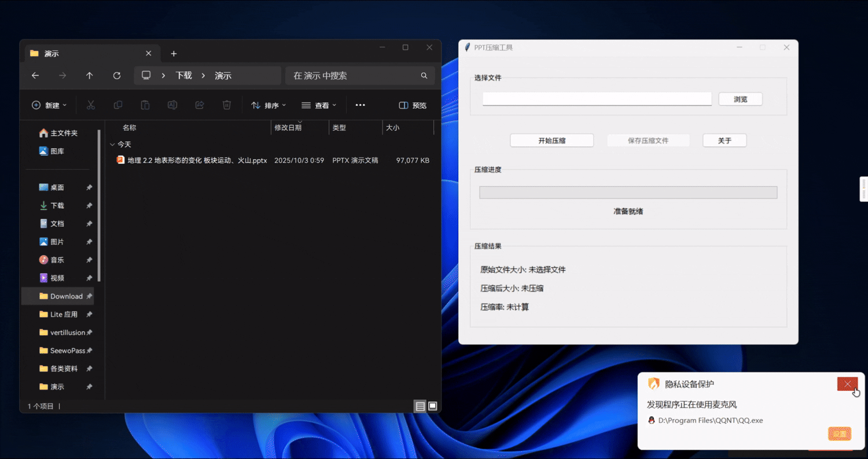868x459 pixels.
Task: Expand the 排序 sort dropdown
Action: [269, 105]
